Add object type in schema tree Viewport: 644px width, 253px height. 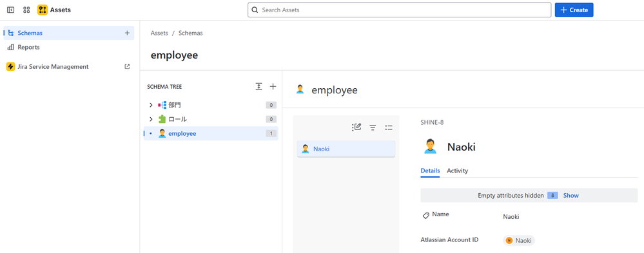[x=273, y=86]
